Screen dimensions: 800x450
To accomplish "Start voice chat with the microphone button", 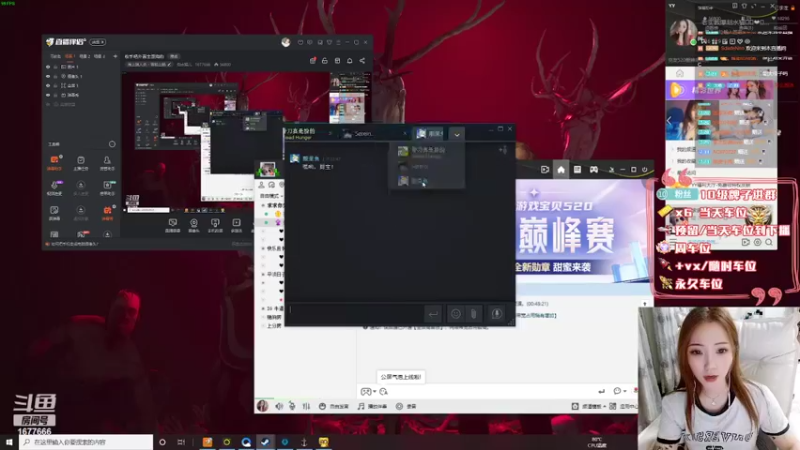I will 496,314.
